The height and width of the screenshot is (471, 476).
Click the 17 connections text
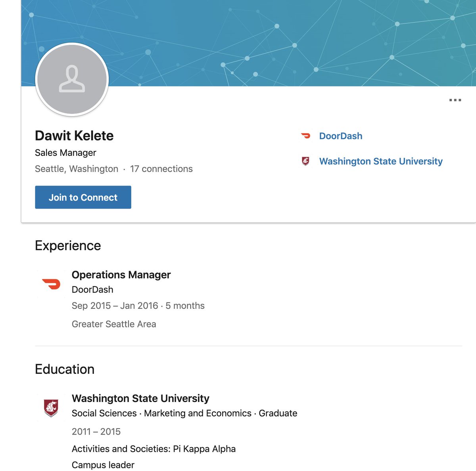coord(161,169)
